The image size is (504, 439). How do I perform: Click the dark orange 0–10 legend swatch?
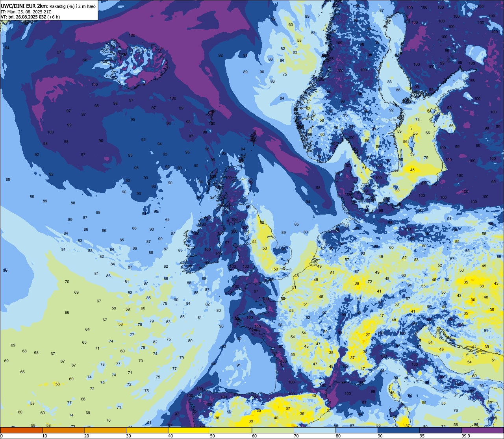21,430
